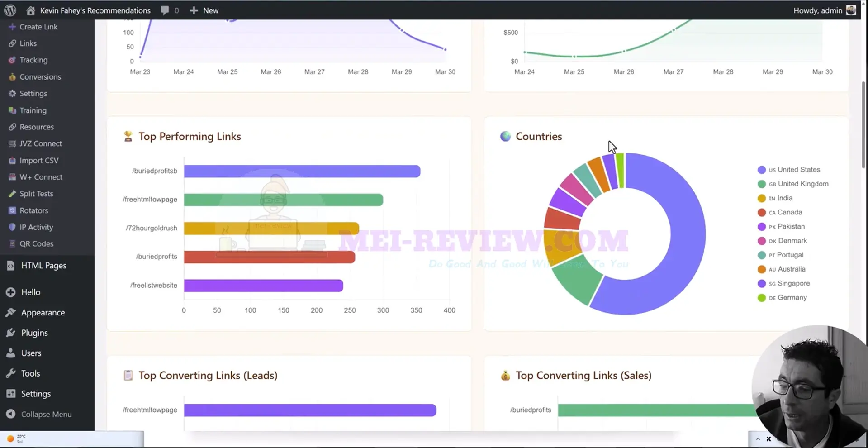Open the Plugins plug icon
The width and height of the screenshot is (868, 448).
point(11,333)
